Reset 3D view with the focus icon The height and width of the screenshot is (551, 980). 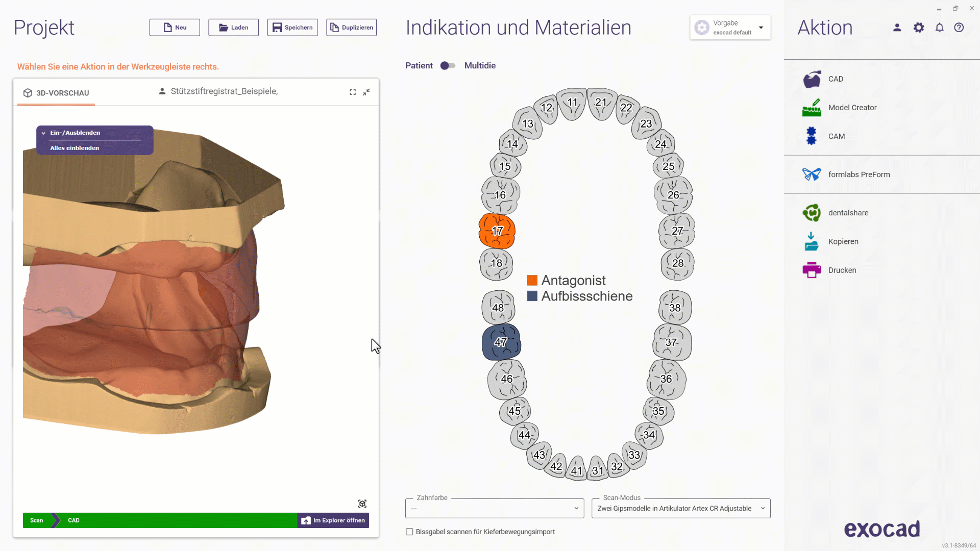362,504
